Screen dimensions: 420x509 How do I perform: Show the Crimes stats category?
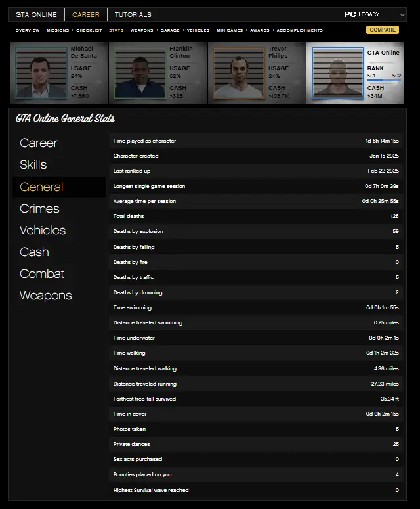click(x=39, y=209)
